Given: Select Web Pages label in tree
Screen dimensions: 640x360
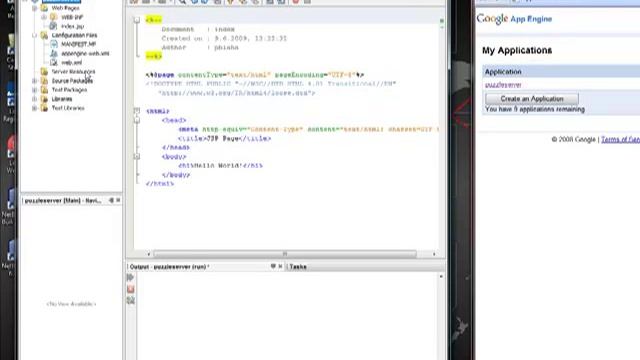Looking at the screenshot, I should pyautogui.click(x=66, y=8).
